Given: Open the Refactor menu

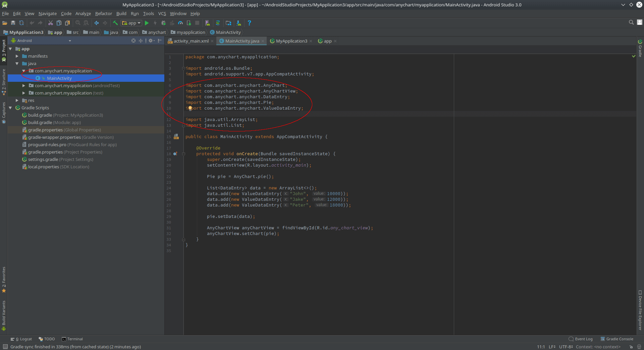Looking at the screenshot, I should pos(103,13).
